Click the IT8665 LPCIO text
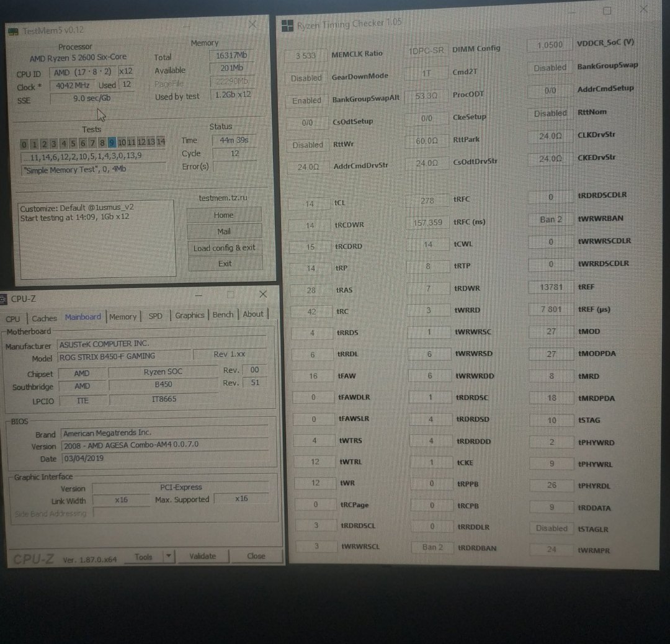The width and height of the screenshot is (670, 644). 164,399
